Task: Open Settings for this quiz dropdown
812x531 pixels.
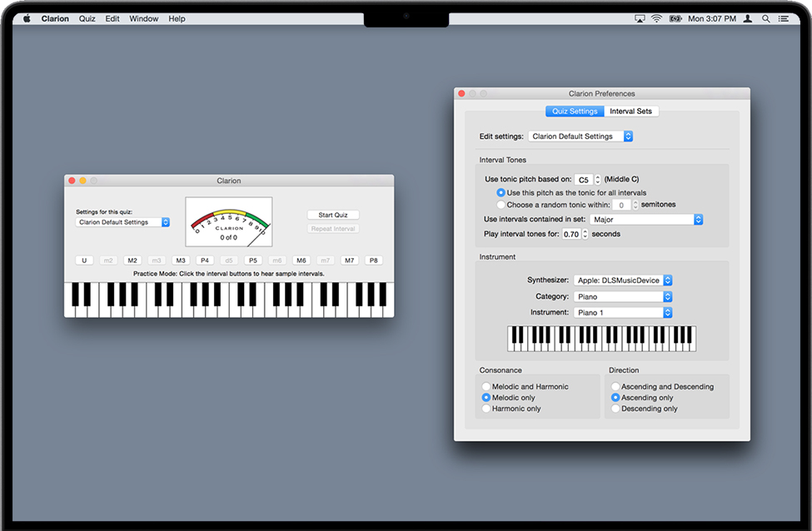Action: pyautogui.click(x=122, y=222)
